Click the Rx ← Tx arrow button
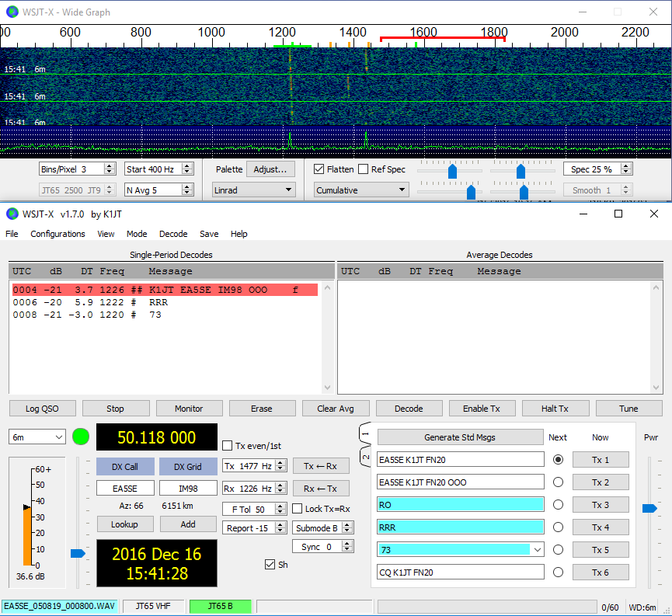 pos(321,489)
